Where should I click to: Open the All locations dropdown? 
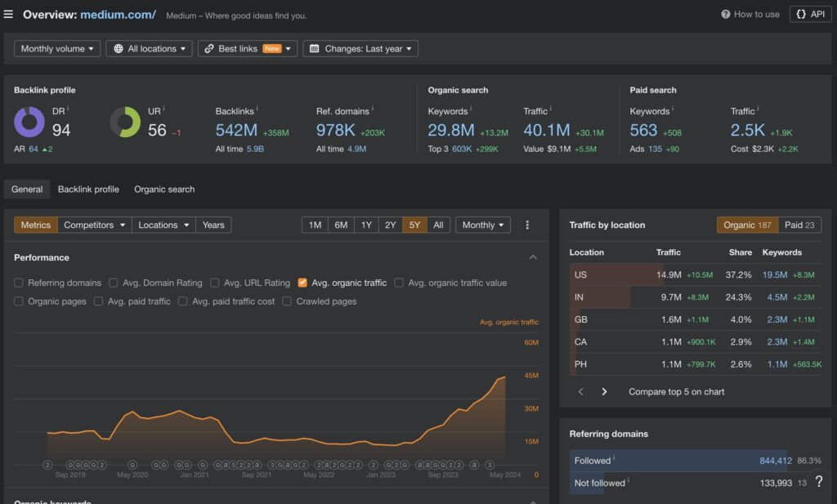[x=149, y=48]
